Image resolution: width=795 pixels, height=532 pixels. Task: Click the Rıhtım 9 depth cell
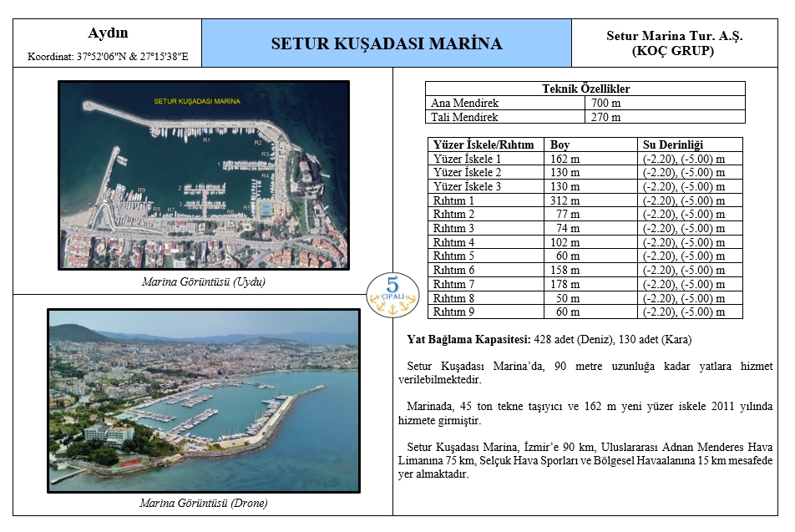[x=690, y=312]
